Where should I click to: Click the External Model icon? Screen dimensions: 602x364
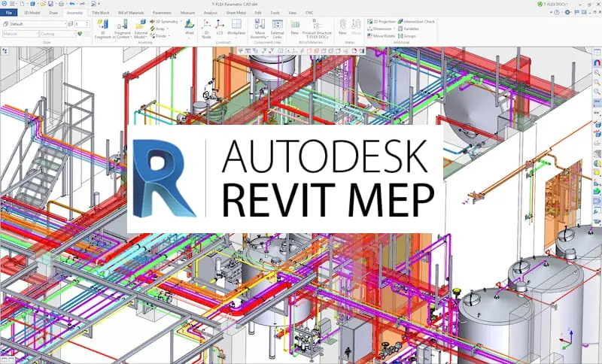click(x=141, y=25)
